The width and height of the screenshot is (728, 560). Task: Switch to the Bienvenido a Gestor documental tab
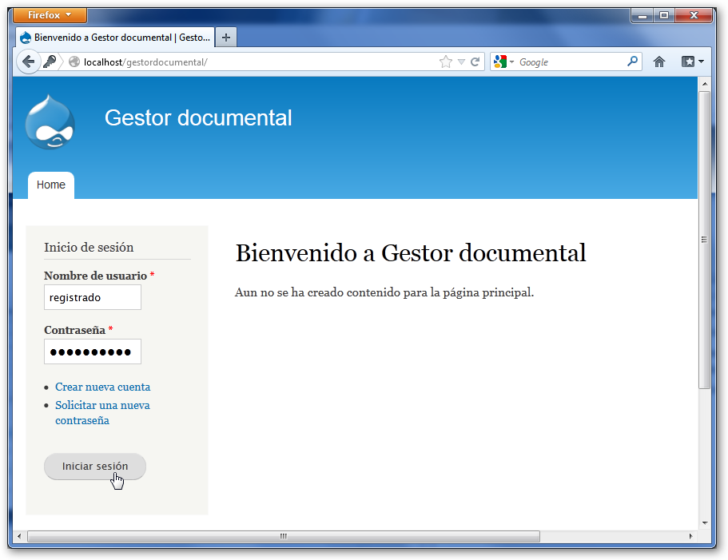114,38
